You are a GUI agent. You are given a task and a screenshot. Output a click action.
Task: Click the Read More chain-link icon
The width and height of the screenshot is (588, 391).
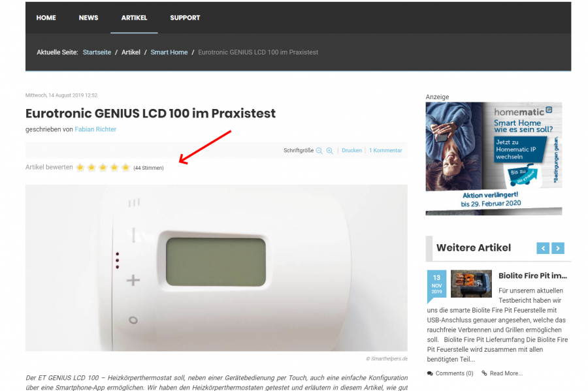tap(484, 373)
